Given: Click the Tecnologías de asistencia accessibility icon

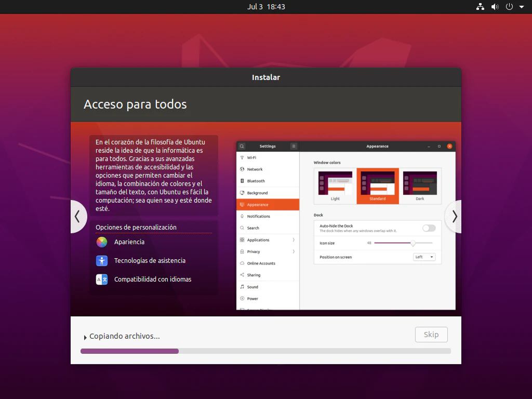Looking at the screenshot, I should (102, 261).
